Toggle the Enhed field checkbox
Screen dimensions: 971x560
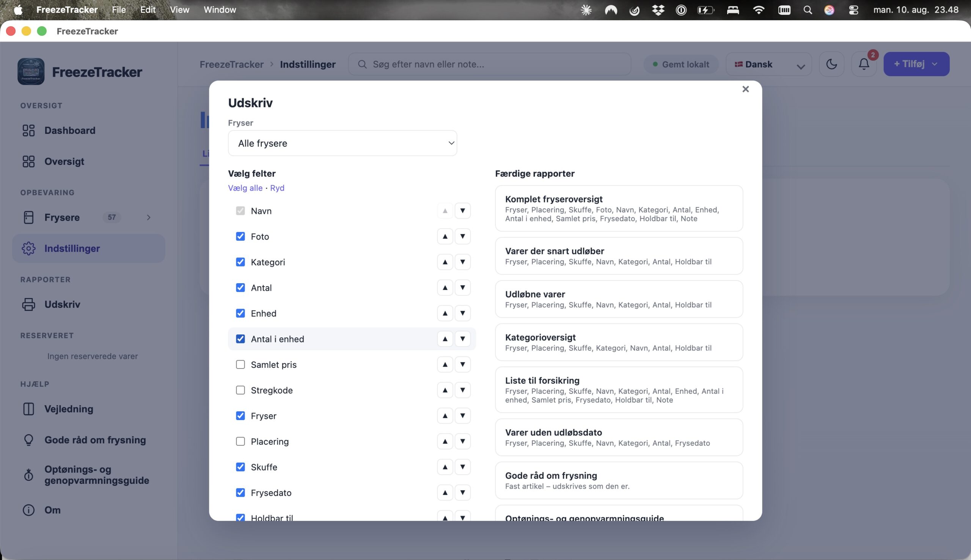pos(240,313)
